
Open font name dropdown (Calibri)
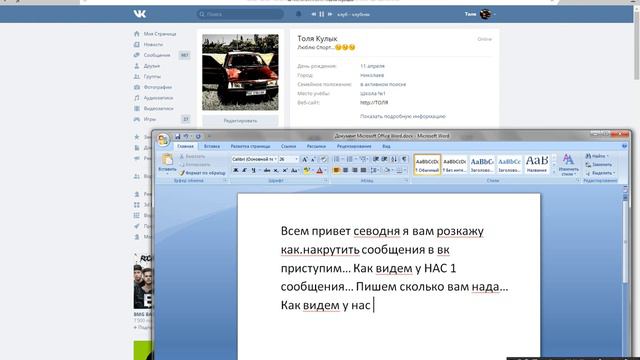(x=276, y=159)
